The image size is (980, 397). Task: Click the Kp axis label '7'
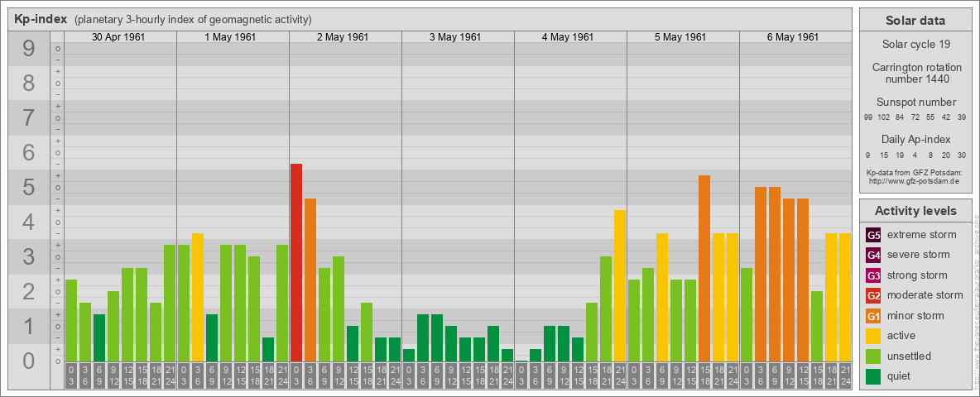[x=29, y=118]
